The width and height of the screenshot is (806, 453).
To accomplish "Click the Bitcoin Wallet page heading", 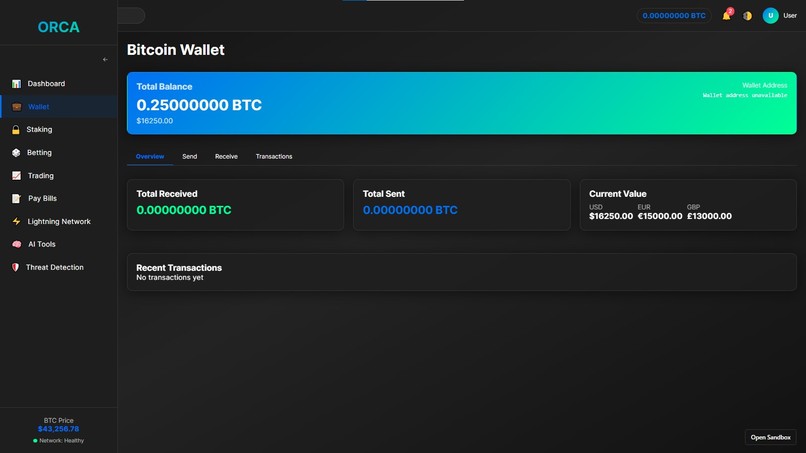I will click(176, 50).
